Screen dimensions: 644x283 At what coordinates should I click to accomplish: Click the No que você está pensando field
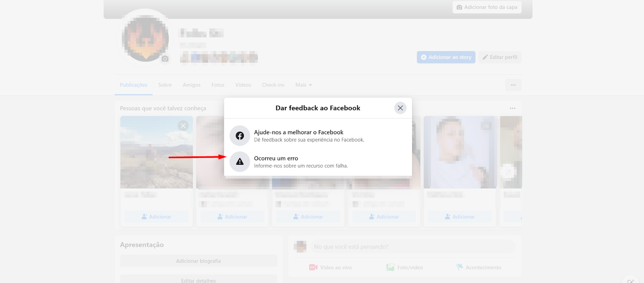(x=413, y=247)
